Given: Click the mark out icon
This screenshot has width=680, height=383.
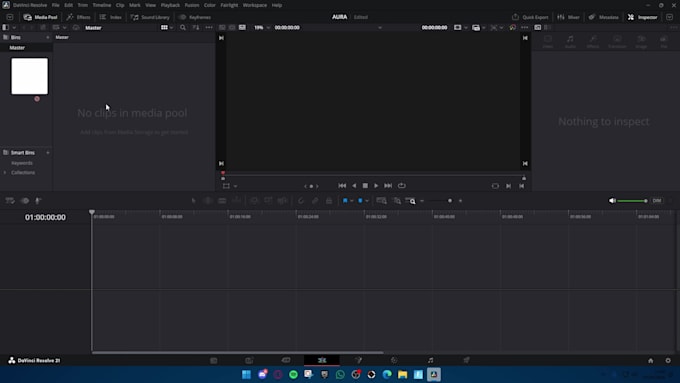Looking at the screenshot, I should coord(522,186).
